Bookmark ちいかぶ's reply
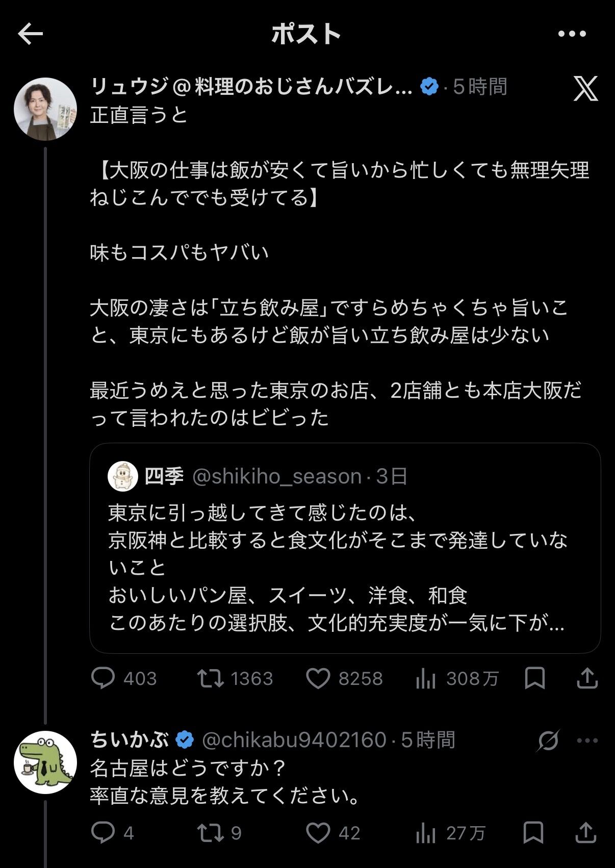The image size is (615, 868). click(533, 833)
